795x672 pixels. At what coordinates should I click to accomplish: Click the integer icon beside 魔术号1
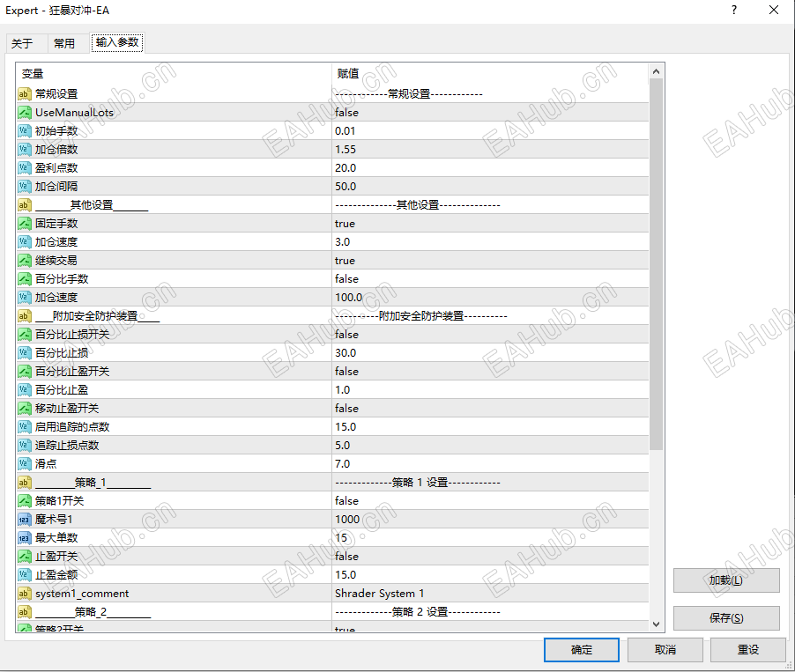click(25, 520)
